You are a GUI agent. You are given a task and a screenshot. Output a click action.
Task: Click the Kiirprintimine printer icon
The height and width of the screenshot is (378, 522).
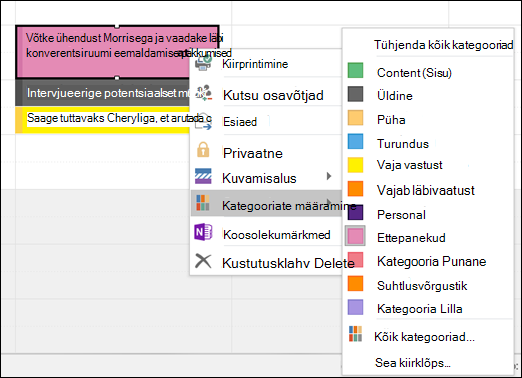pyautogui.click(x=203, y=63)
